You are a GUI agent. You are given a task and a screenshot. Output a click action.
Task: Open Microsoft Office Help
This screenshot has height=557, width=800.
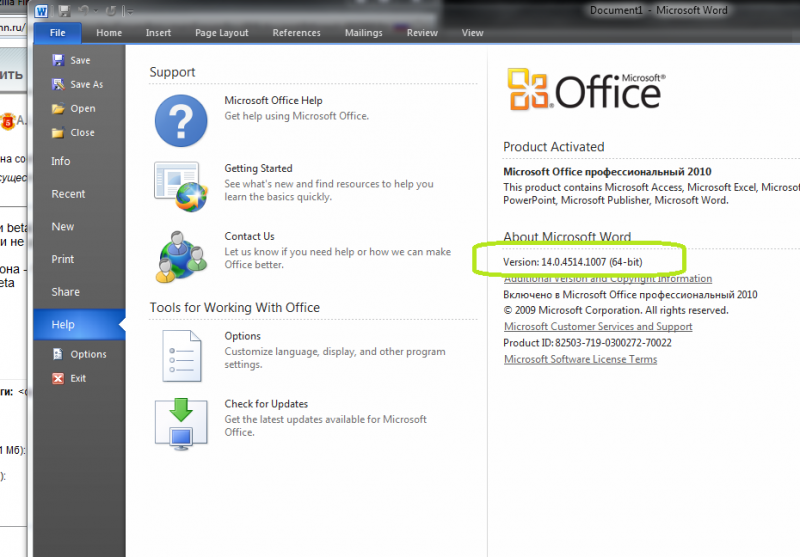(x=273, y=100)
